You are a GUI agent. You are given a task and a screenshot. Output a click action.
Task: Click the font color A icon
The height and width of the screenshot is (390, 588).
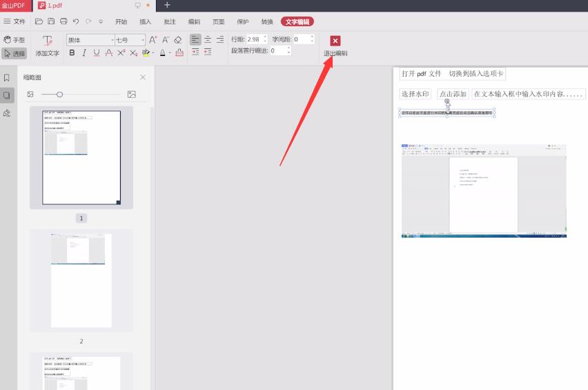coord(163,53)
